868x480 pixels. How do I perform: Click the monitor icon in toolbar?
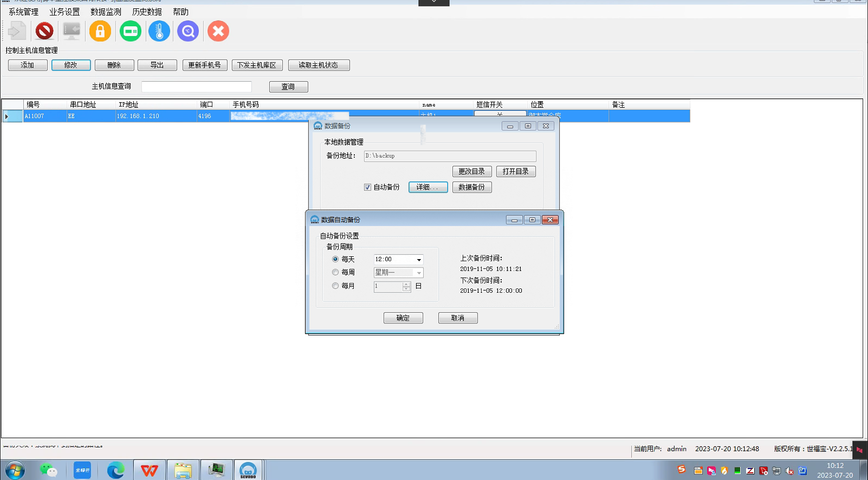[x=71, y=31]
